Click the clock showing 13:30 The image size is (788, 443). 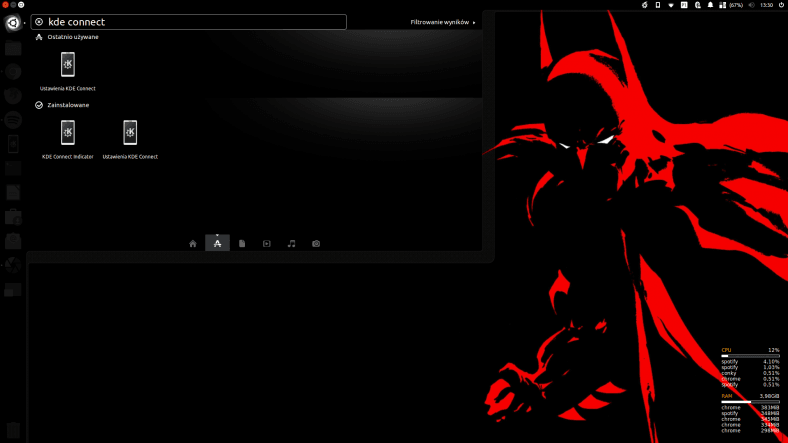click(x=766, y=5)
